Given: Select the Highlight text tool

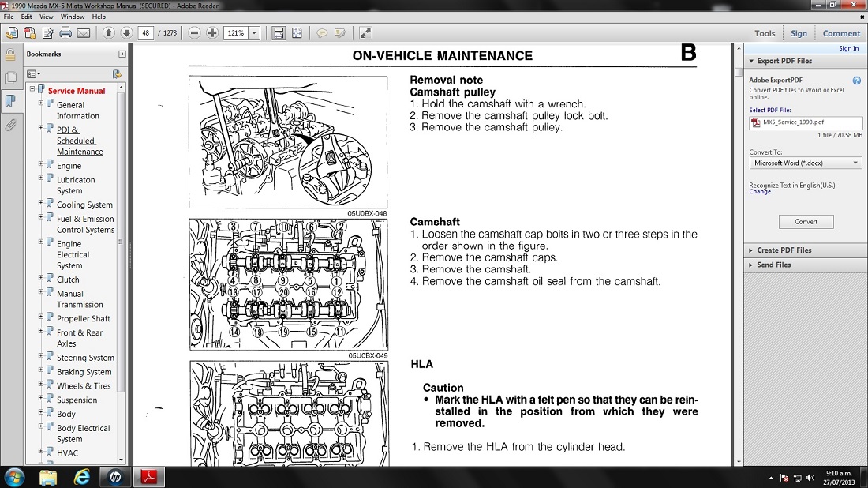Looking at the screenshot, I should click(340, 33).
